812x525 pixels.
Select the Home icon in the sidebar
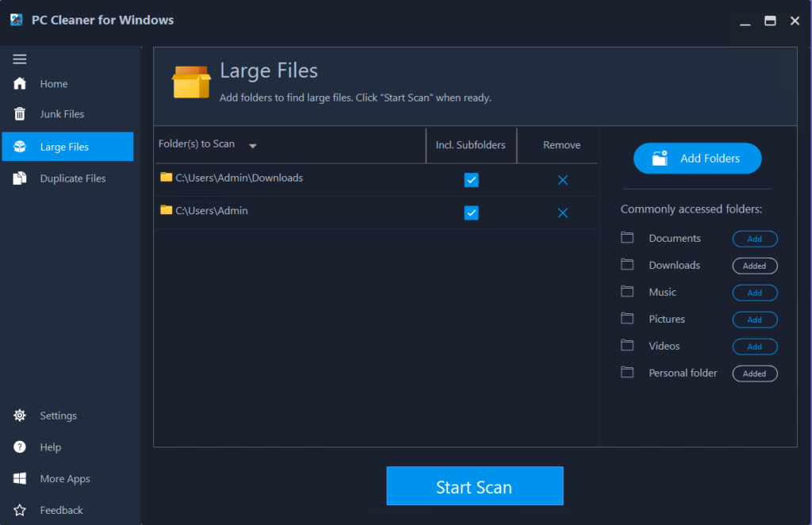19,83
